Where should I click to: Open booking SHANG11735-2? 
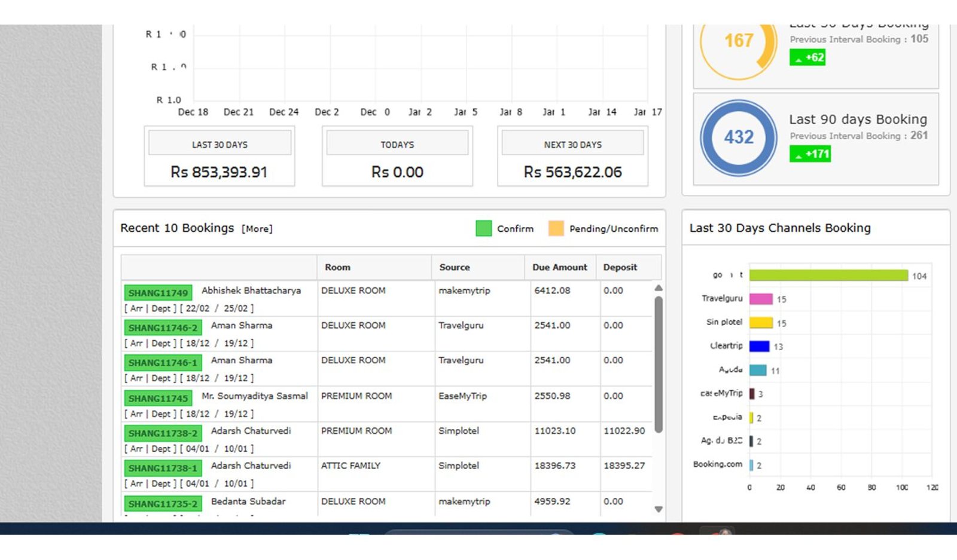(x=163, y=504)
